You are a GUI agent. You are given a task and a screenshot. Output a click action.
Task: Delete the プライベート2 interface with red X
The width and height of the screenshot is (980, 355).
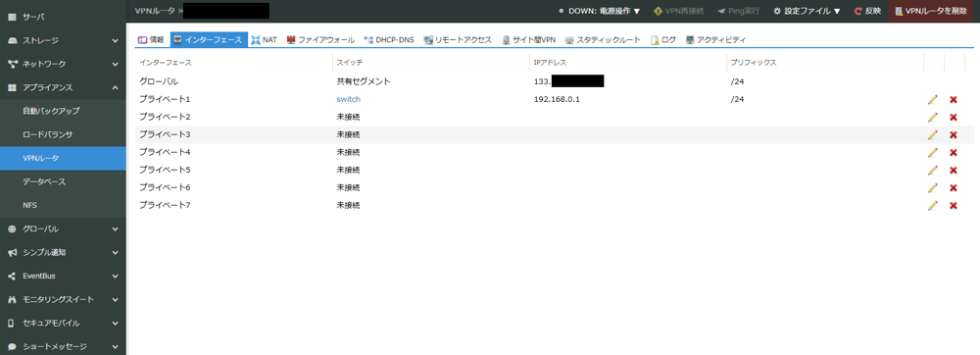(x=954, y=117)
